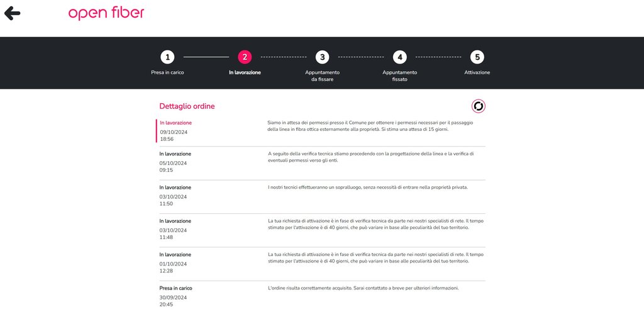The width and height of the screenshot is (644, 314).
Task: Click the In lavorazione step label
Action: (x=245, y=72)
